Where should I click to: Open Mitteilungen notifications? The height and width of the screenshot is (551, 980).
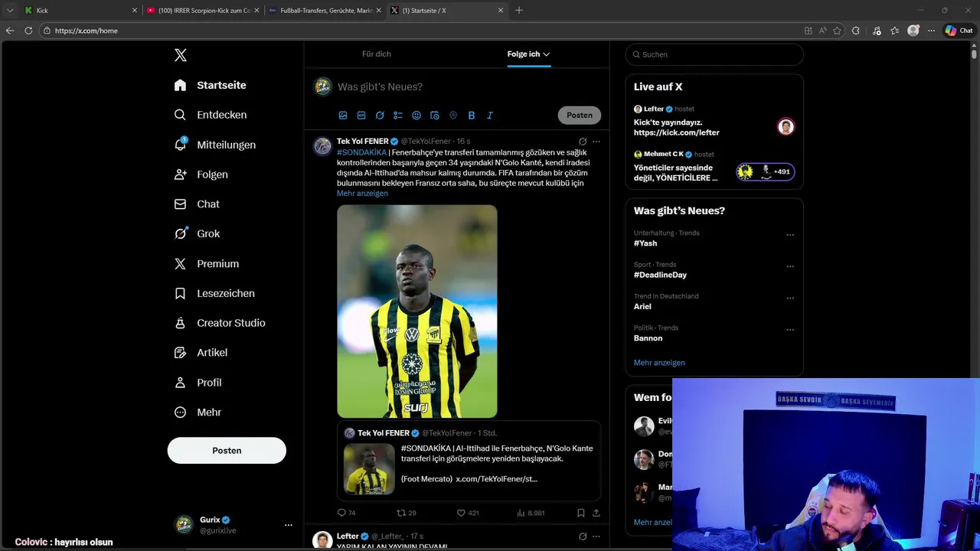214,145
